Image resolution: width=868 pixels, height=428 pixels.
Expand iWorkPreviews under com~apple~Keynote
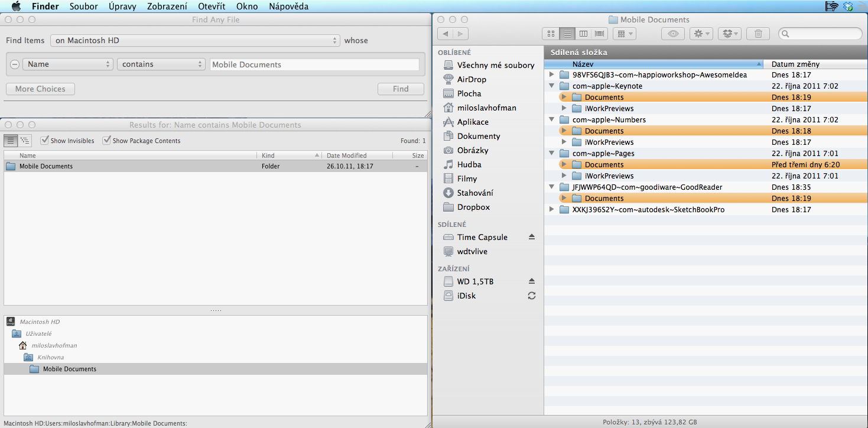tap(564, 109)
